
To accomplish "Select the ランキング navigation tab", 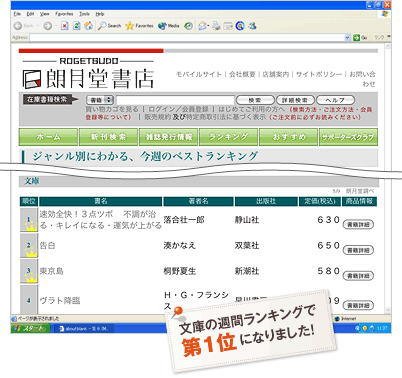I will [x=228, y=137].
